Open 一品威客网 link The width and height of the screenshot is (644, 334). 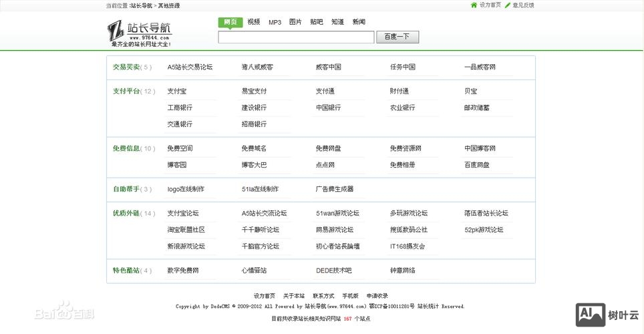tap(480, 67)
